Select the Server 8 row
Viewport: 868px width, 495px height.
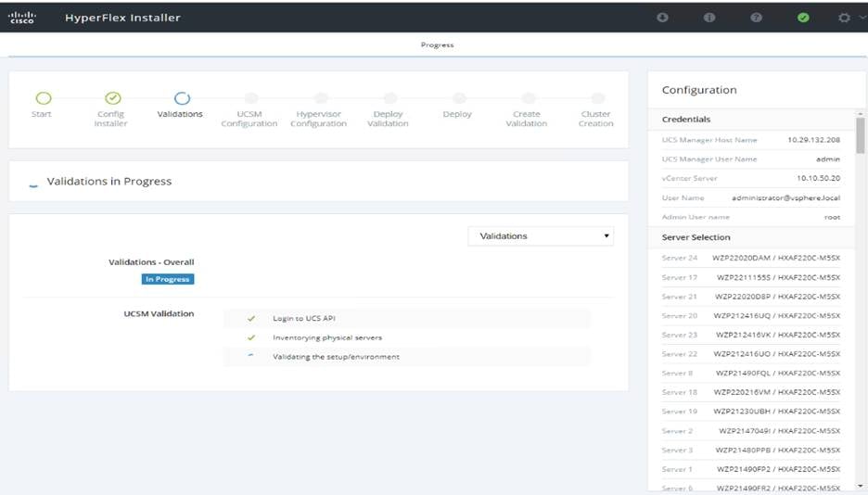point(751,374)
